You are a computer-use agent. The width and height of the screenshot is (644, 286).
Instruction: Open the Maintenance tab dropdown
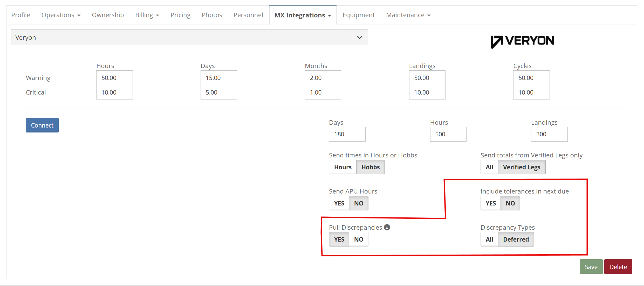408,15
